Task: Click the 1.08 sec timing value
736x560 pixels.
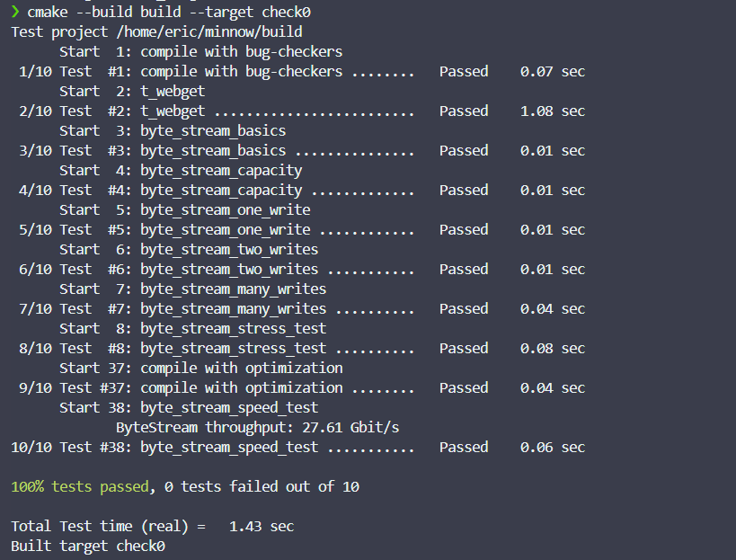Action: tap(553, 111)
